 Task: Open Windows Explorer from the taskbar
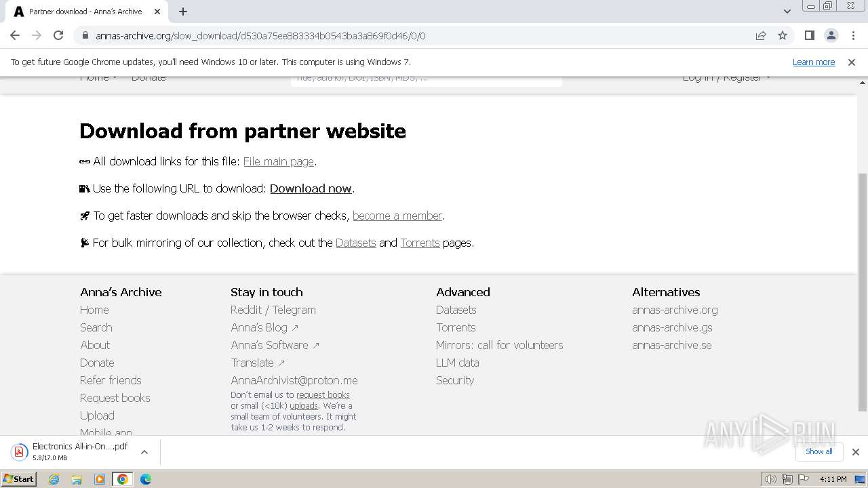pyautogui.click(x=77, y=479)
